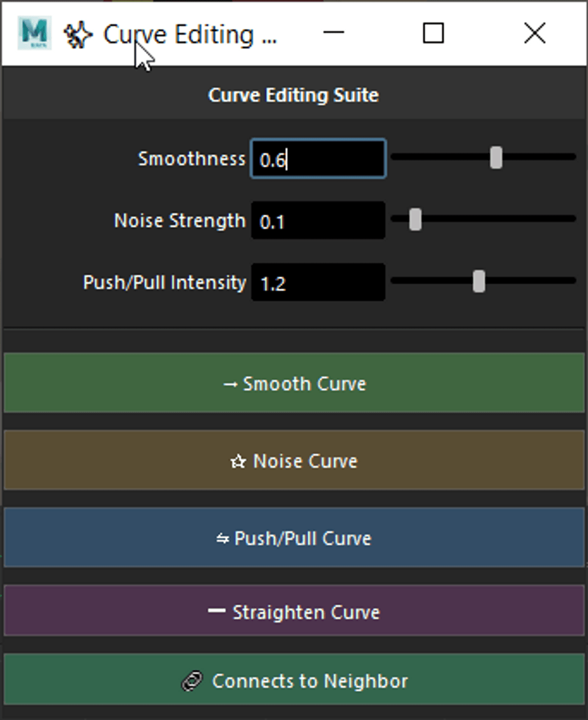Image resolution: width=588 pixels, height=720 pixels.
Task: Click the Smoothness label text
Action: pos(192,159)
